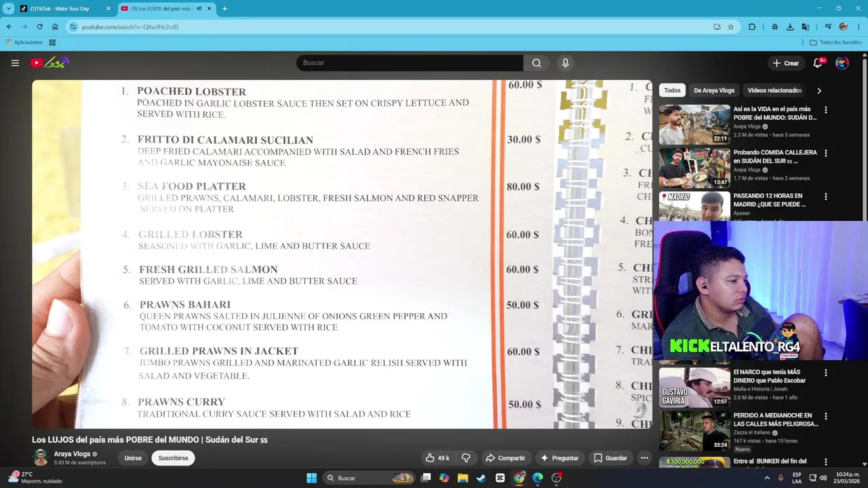Click the Compartir button
This screenshot has height=488, width=868.
[505, 458]
